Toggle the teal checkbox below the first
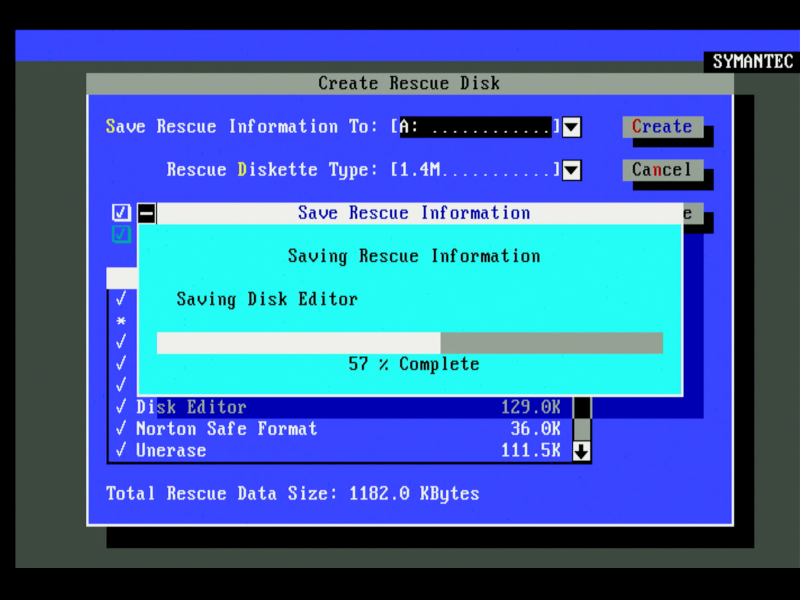 [x=121, y=234]
